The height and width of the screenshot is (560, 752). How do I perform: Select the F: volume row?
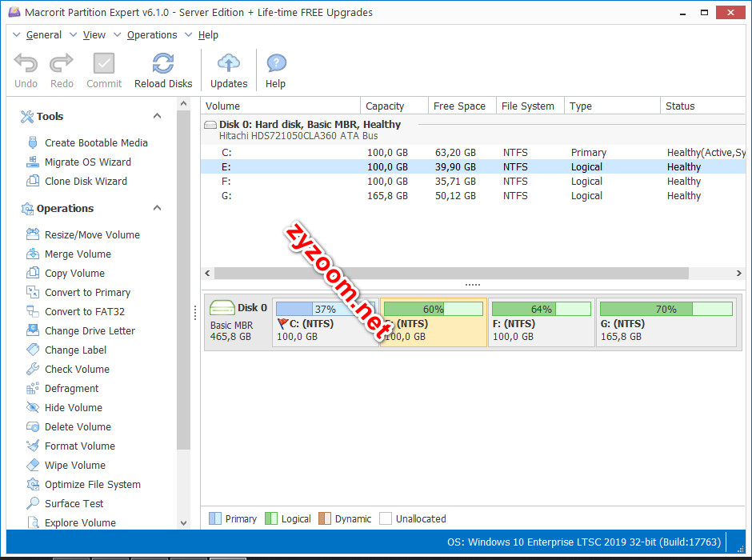(x=474, y=182)
